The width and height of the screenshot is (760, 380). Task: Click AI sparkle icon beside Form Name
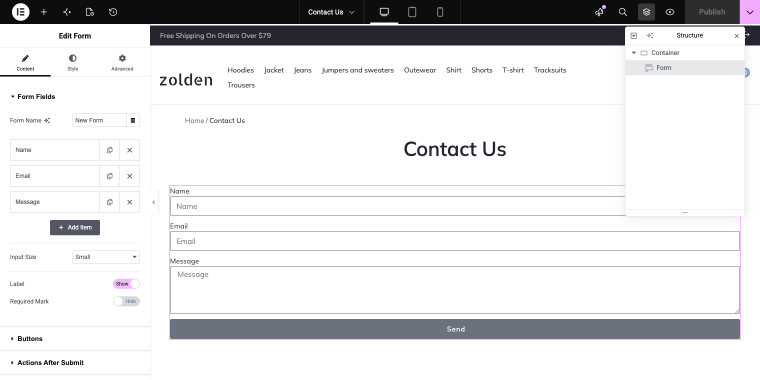47,121
